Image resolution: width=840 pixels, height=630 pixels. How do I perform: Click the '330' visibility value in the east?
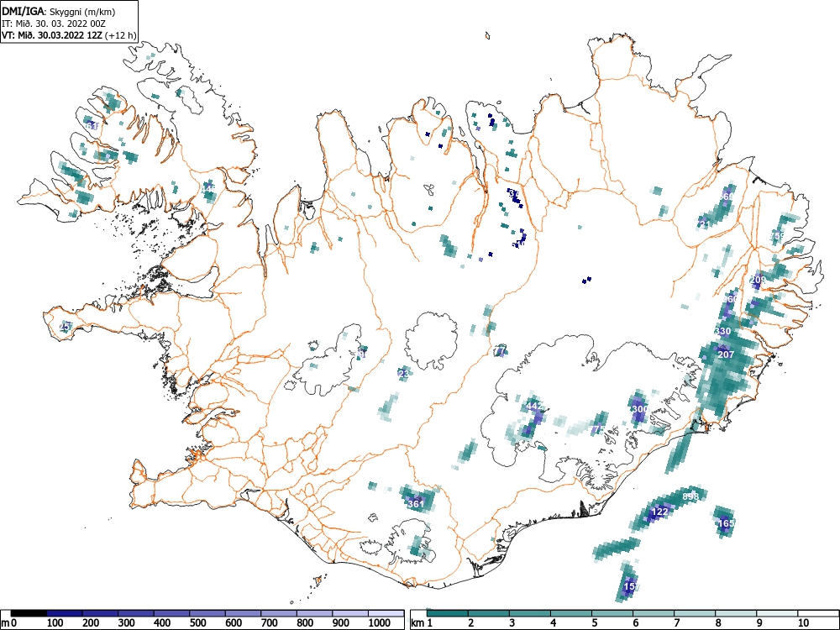(x=722, y=331)
